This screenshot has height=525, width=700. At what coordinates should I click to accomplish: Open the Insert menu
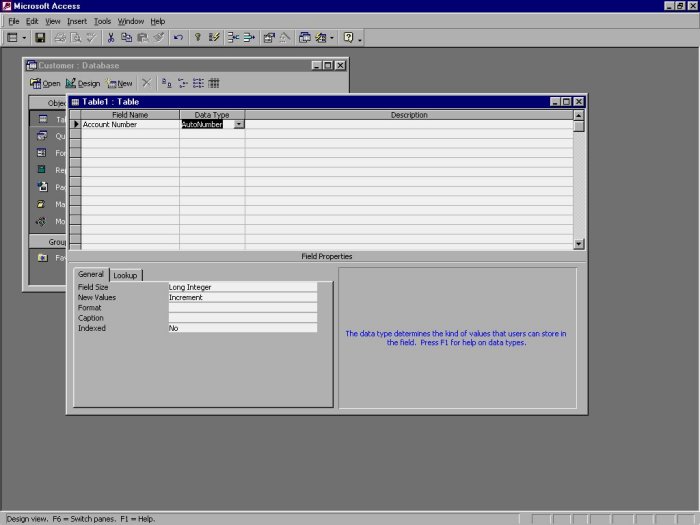point(76,21)
